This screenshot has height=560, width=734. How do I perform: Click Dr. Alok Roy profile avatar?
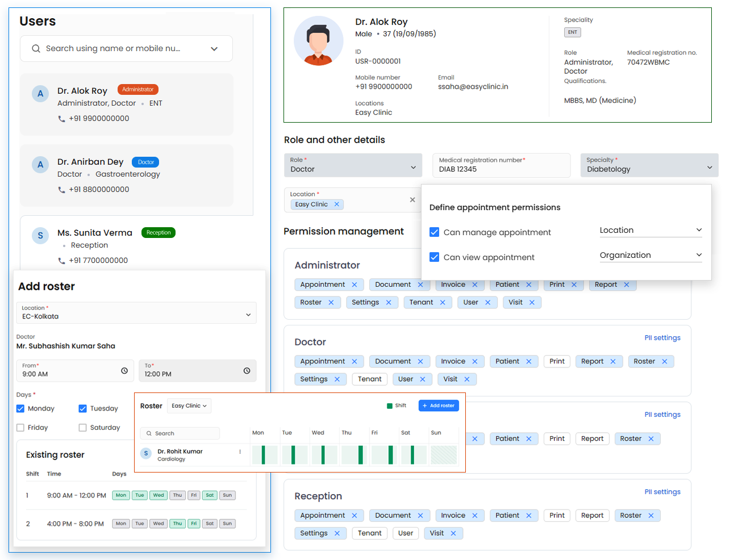tap(318, 41)
